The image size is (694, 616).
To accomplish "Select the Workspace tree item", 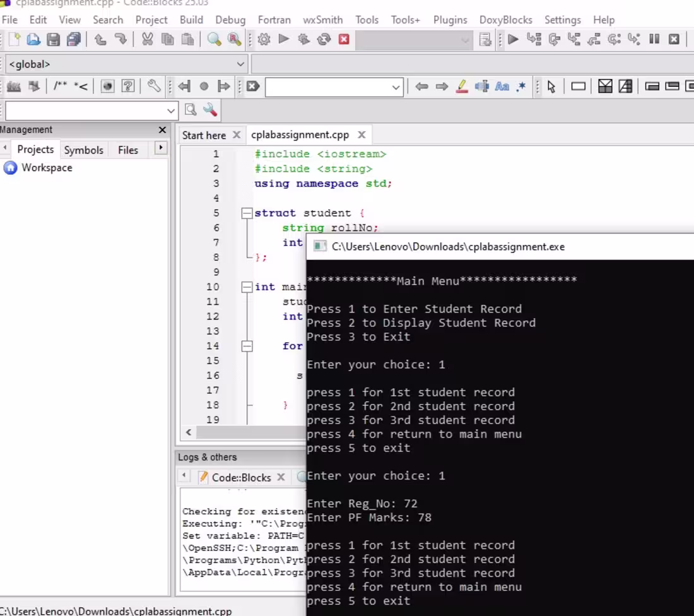I will (47, 168).
